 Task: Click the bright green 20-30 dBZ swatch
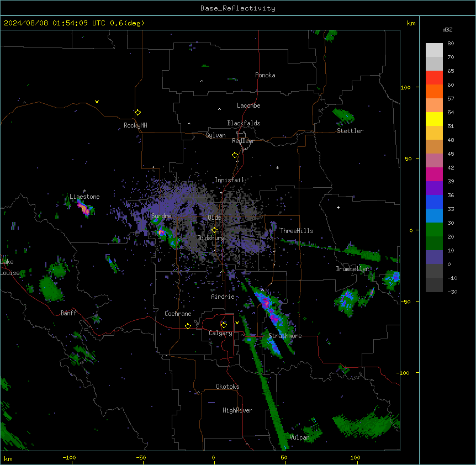point(434,230)
